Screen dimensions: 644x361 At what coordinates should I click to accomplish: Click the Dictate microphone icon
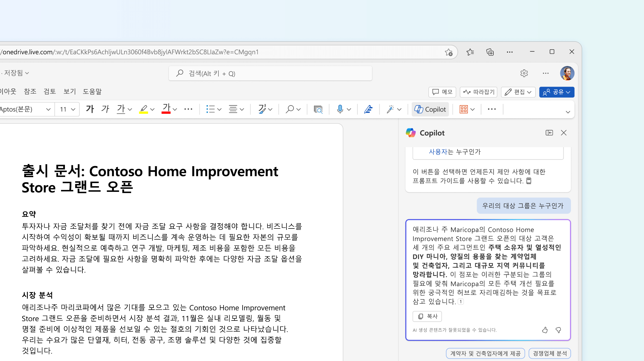[x=340, y=109]
